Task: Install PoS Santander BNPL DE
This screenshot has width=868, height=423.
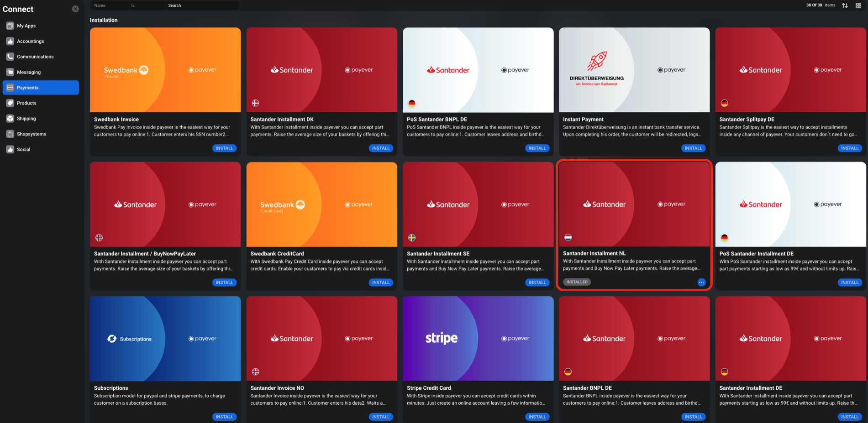Action: tap(537, 148)
